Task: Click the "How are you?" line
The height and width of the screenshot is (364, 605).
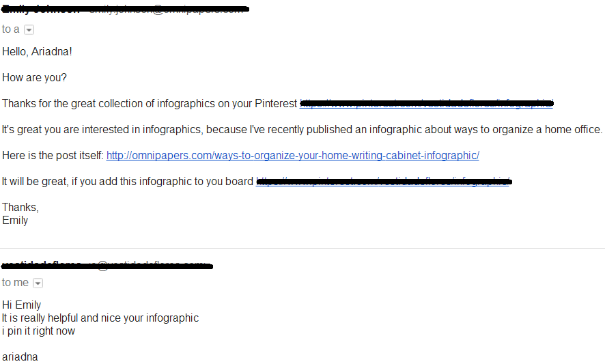Action: tap(34, 78)
